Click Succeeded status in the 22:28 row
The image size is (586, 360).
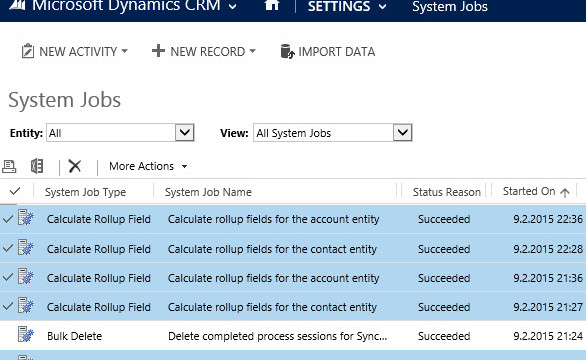tap(444, 249)
